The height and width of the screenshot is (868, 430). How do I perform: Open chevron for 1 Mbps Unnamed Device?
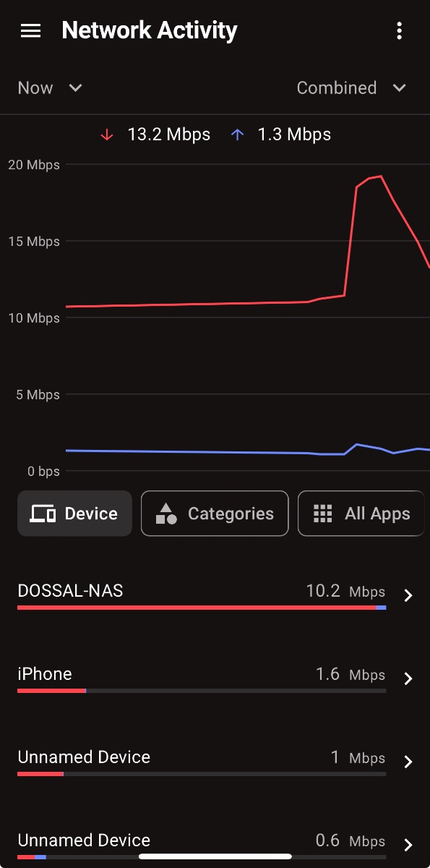pos(408,762)
